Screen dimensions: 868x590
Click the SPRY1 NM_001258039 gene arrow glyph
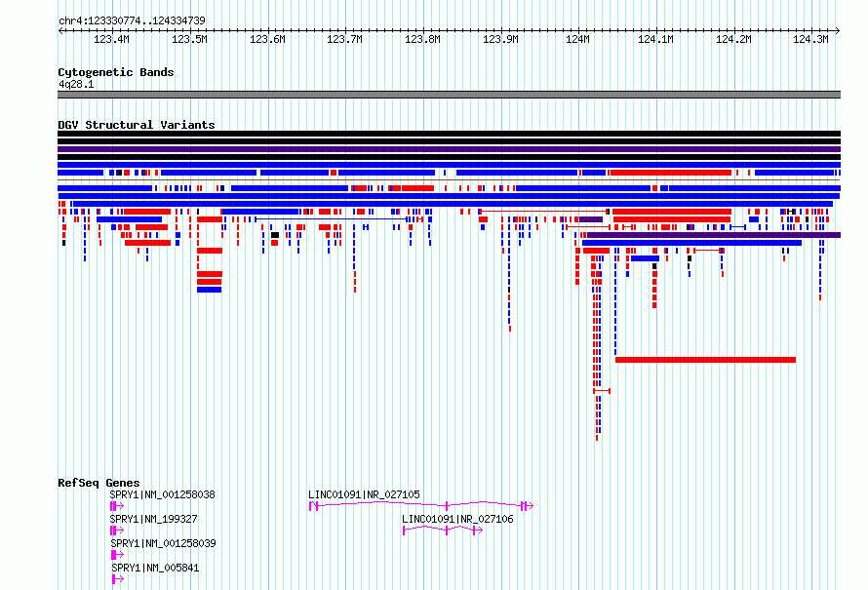click(x=117, y=555)
